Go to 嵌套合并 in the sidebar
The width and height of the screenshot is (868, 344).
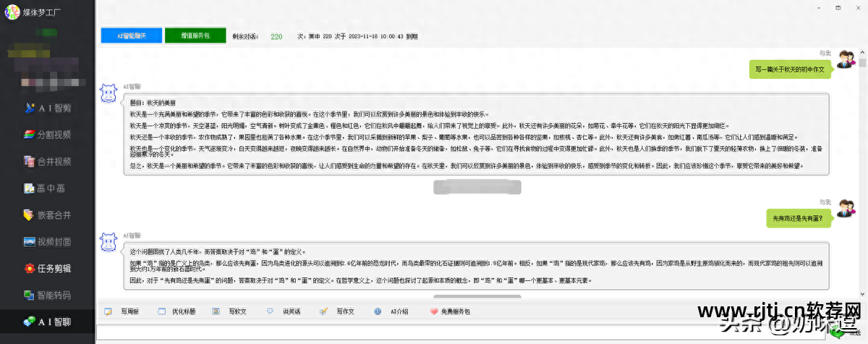click(47, 214)
